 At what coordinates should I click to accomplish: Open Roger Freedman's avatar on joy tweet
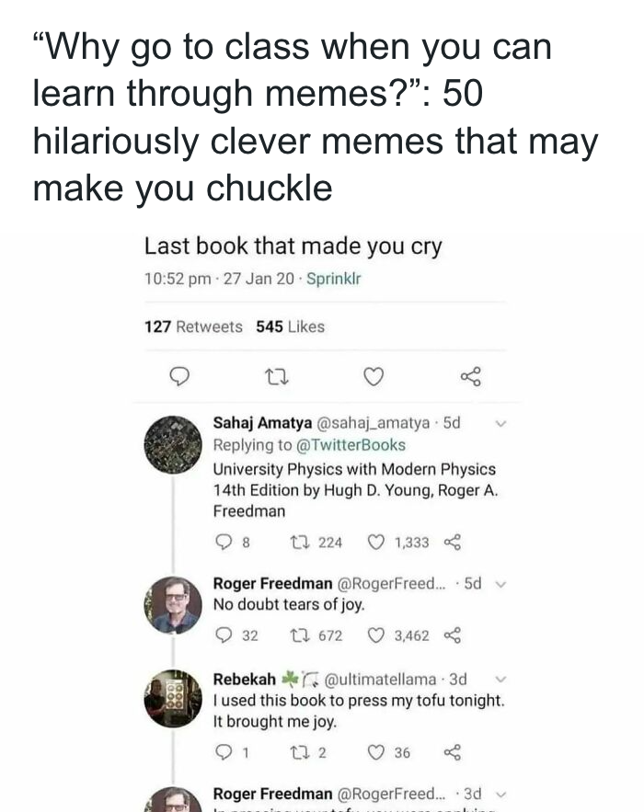(173, 604)
